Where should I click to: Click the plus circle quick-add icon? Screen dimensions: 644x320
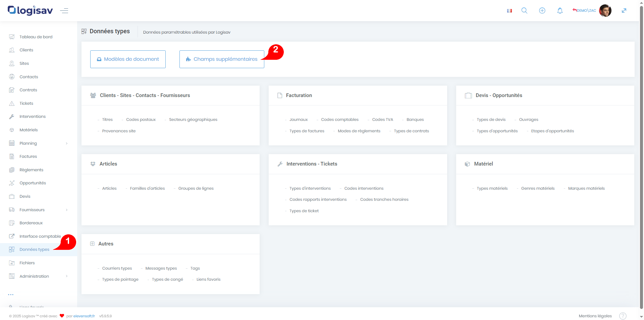[542, 11]
